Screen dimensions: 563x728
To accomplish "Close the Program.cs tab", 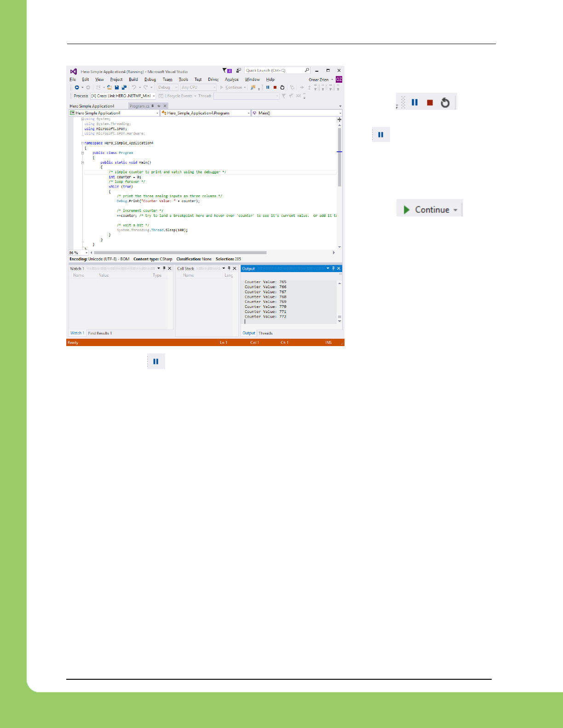I will (x=165, y=106).
